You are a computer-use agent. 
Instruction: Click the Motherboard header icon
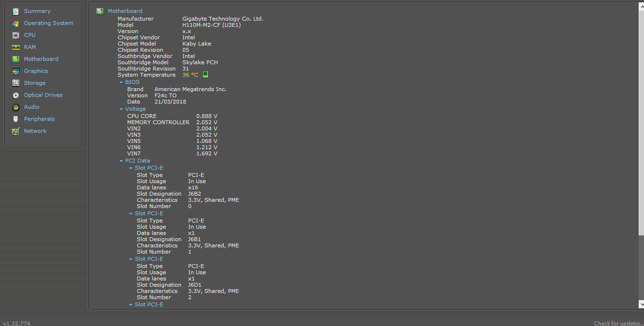(100, 11)
